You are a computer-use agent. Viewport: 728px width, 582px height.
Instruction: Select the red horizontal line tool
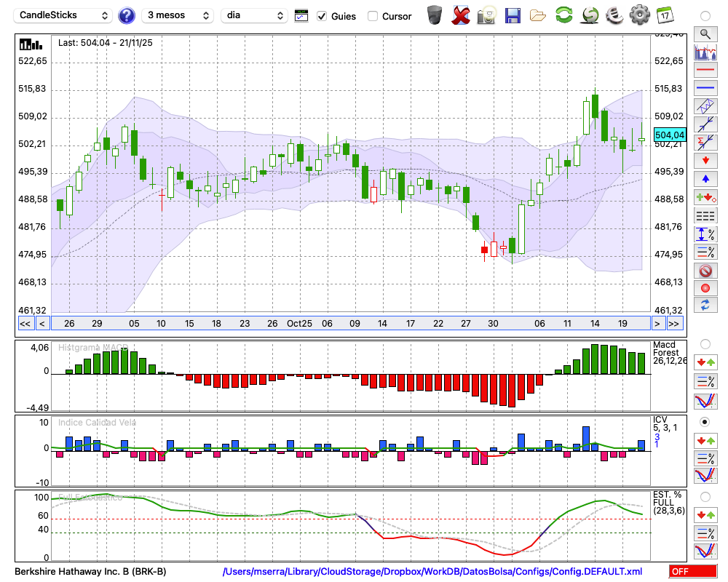[705, 71]
